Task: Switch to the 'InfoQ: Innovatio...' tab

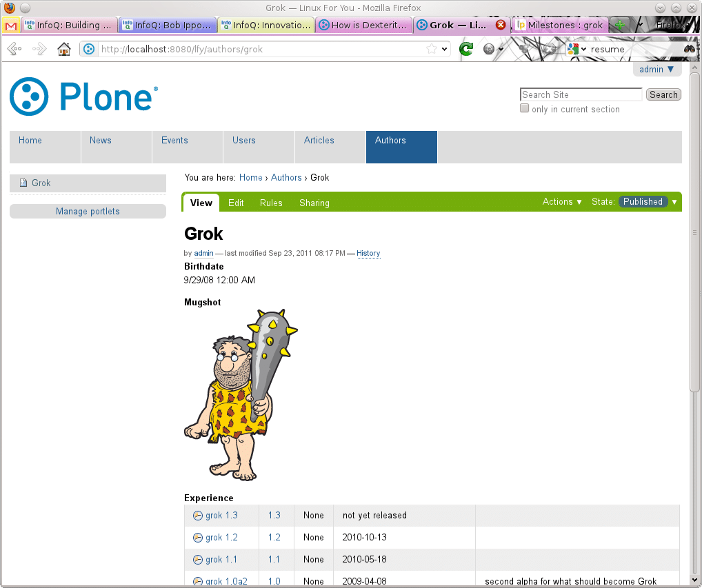Action: [x=266, y=25]
